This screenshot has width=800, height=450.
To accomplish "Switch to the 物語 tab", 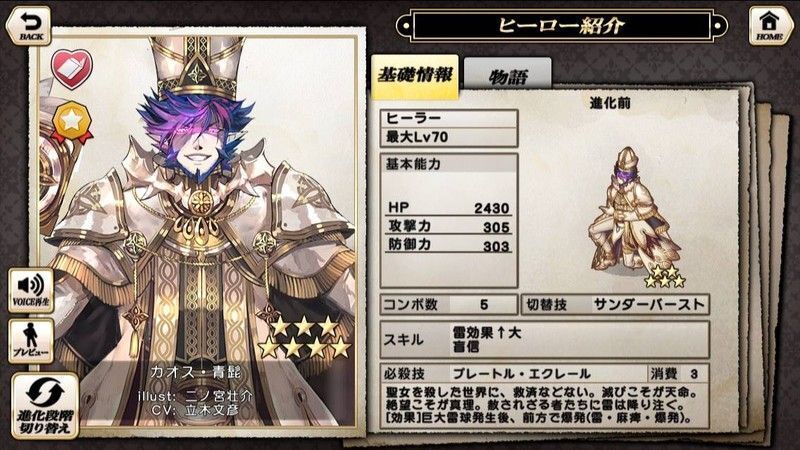I will [507, 76].
